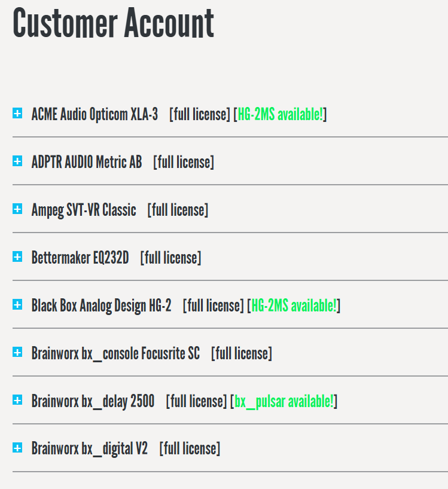Click the plus icon for Black Box Analog Design HG-2
The height and width of the screenshot is (489, 448).
point(17,305)
